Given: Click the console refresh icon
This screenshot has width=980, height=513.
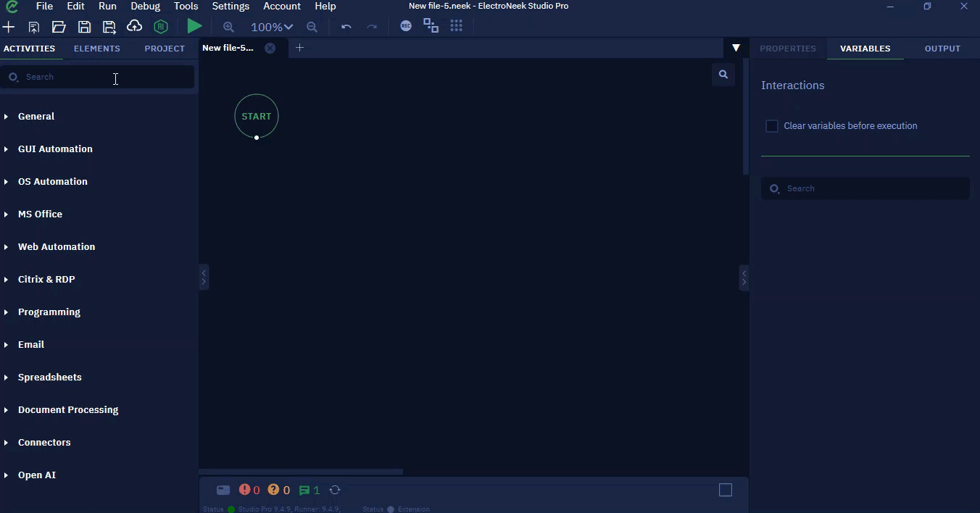Looking at the screenshot, I should 335,490.
